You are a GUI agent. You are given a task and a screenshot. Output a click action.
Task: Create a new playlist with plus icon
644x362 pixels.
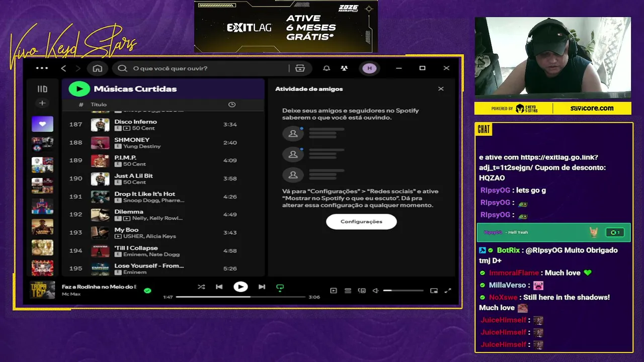click(x=42, y=103)
